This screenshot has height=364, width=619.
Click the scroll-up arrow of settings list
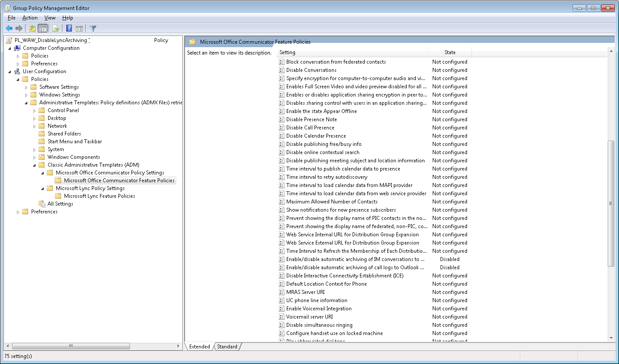click(611, 52)
